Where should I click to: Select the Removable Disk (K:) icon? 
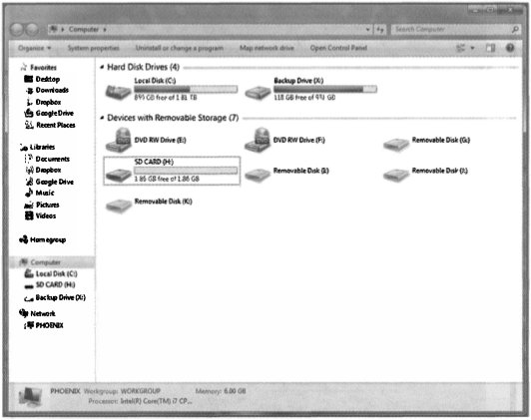(x=119, y=206)
